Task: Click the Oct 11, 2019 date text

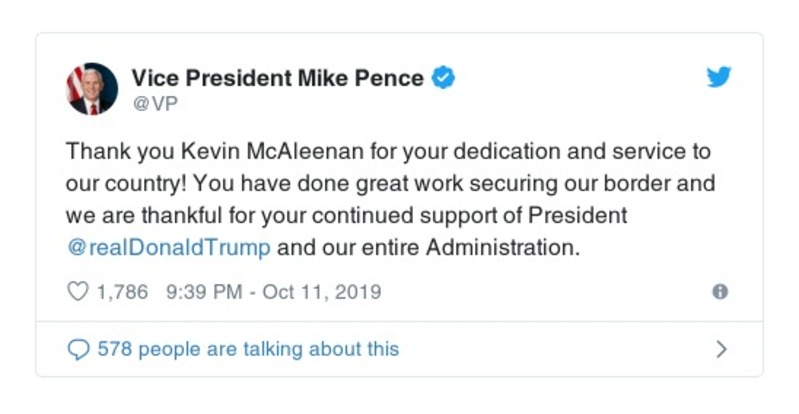Action: point(324,292)
